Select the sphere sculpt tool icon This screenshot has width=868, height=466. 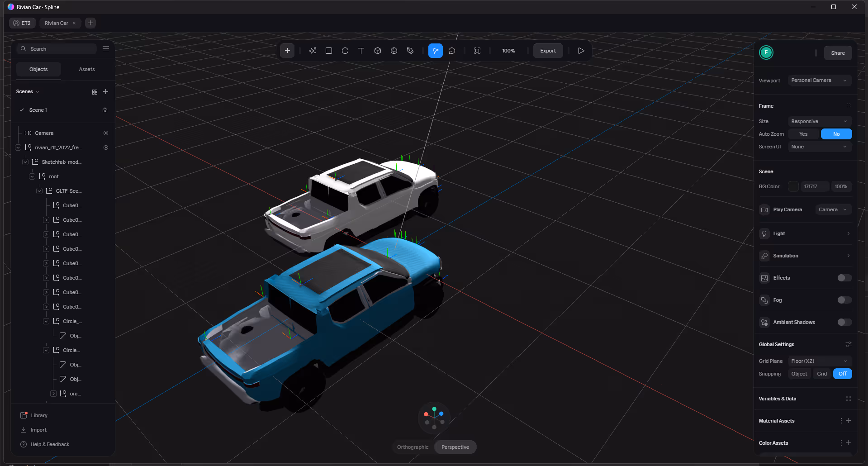click(394, 51)
